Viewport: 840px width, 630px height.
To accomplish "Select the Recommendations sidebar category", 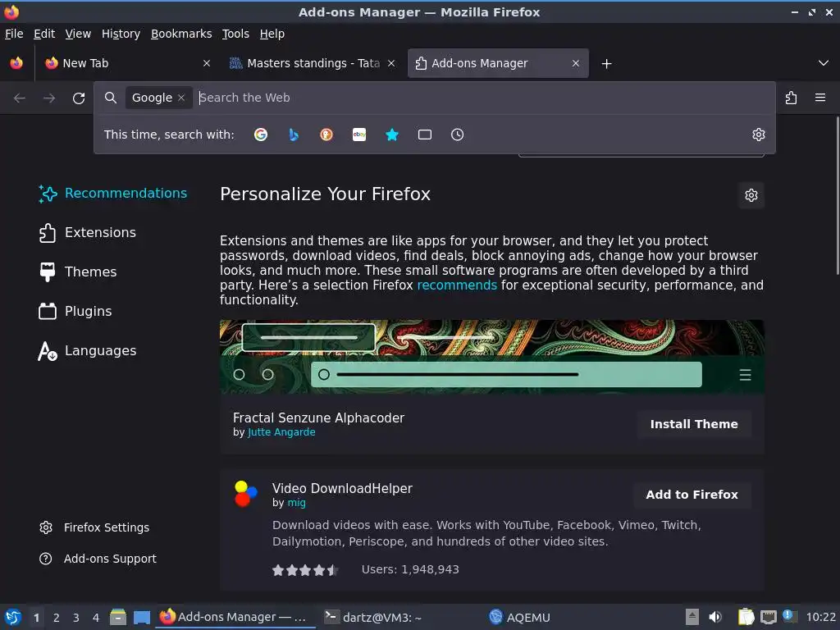I will (113, 194).
